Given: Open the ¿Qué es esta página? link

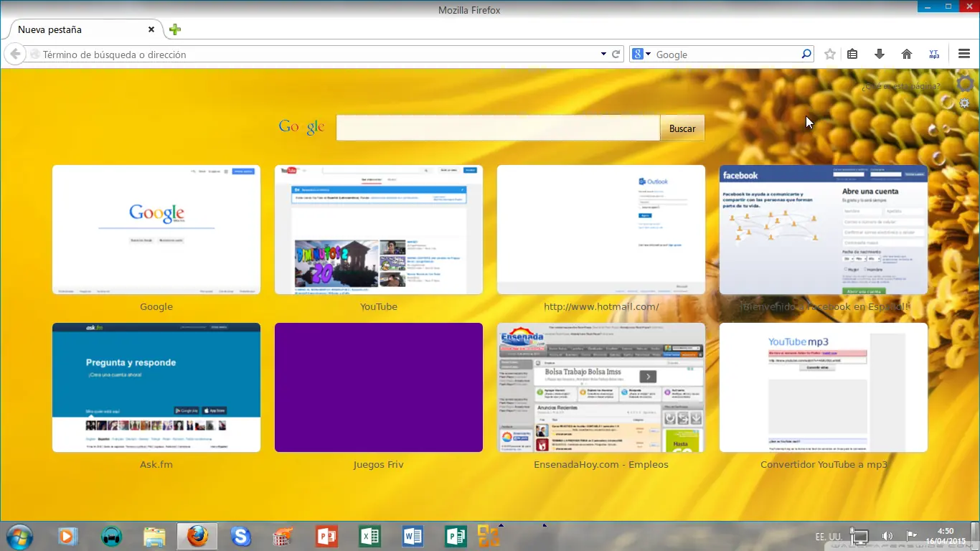Looking at the screenshot, I should coord(901,86).
